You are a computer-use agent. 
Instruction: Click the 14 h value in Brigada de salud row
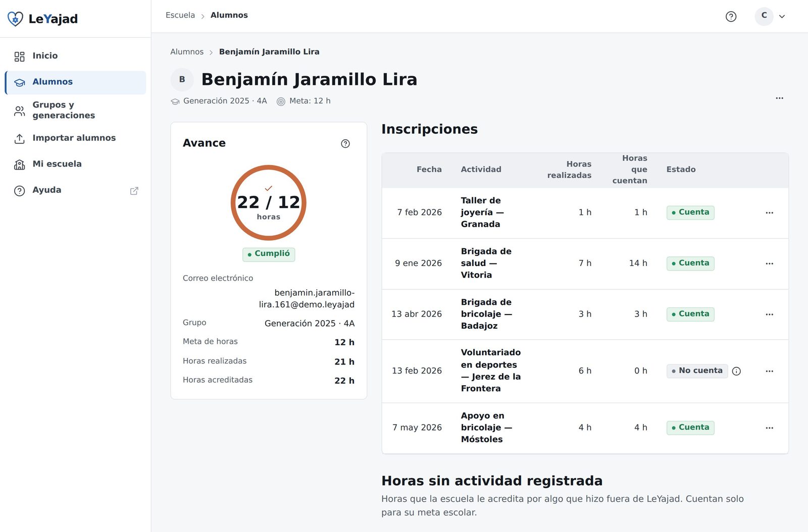[638, 263]
